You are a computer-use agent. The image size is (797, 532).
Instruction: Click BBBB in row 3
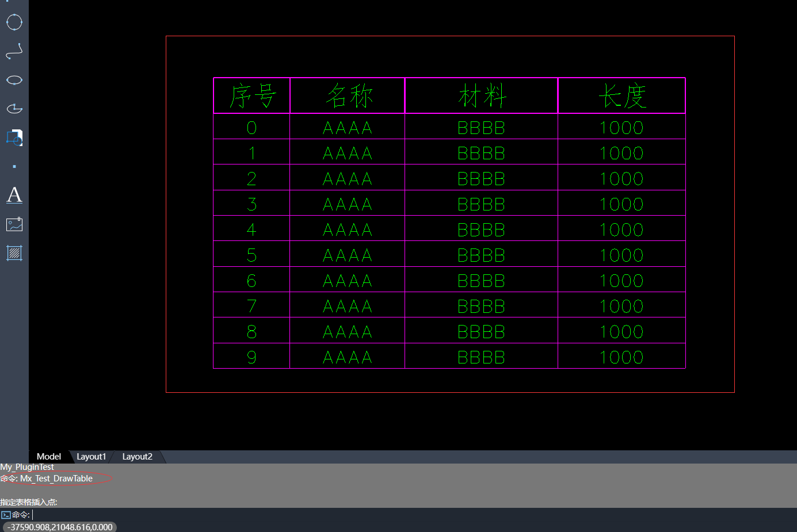482,204
